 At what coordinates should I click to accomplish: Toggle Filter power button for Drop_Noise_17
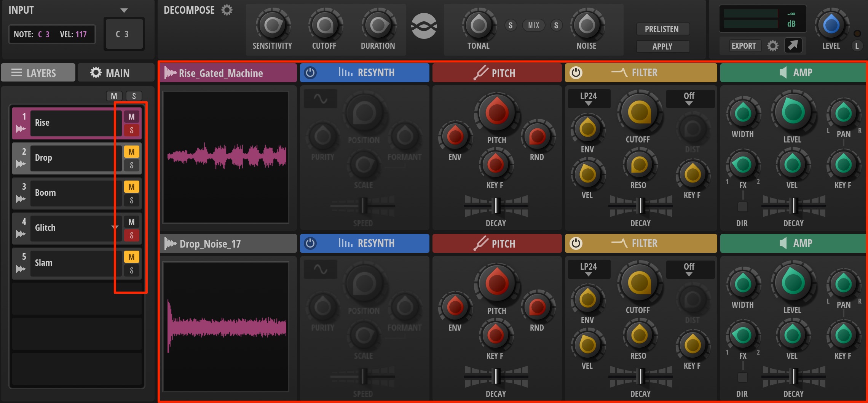click(576, 243)
